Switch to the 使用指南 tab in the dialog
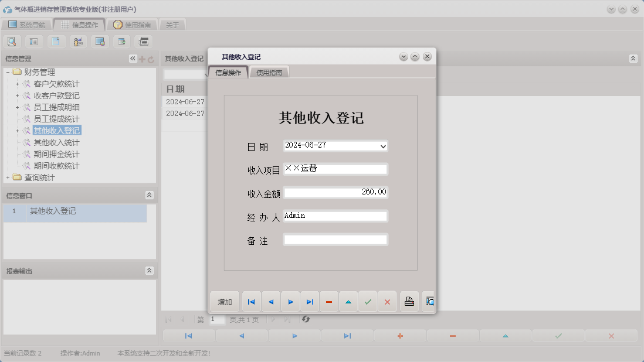The height and width of the screenshot is (362, 644). pyautogui.click(x=269, y=71)
